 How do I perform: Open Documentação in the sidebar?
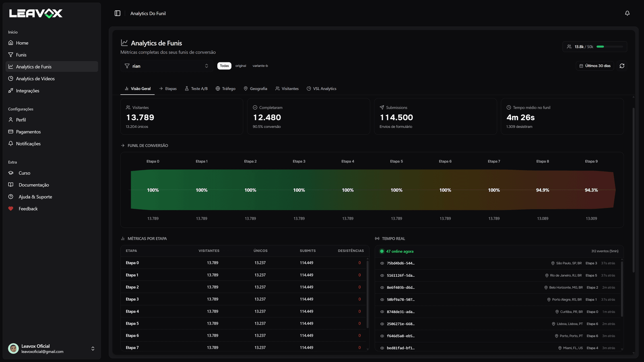click(x=52, y=185)
